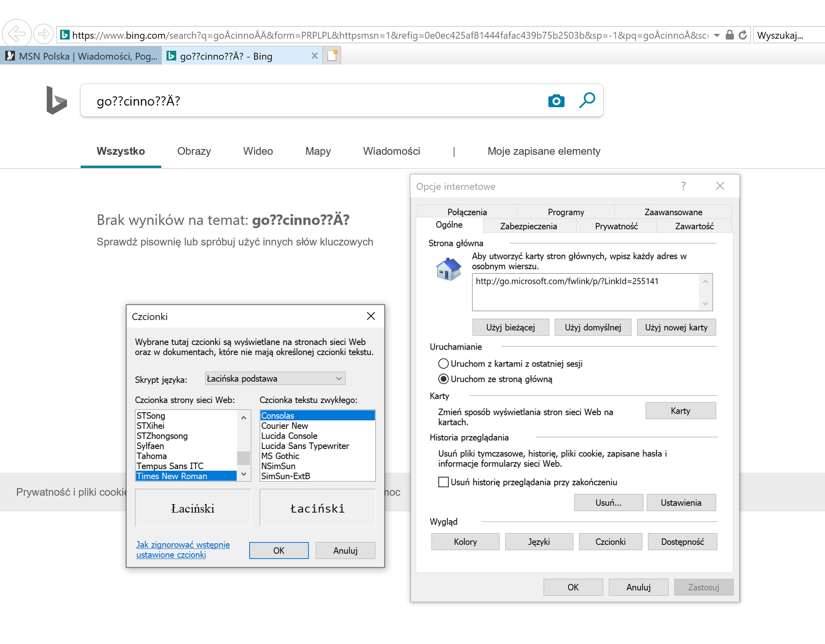Toggle Usuń historię przeglądania przy zakończeniu checkbox

point(443,482)
